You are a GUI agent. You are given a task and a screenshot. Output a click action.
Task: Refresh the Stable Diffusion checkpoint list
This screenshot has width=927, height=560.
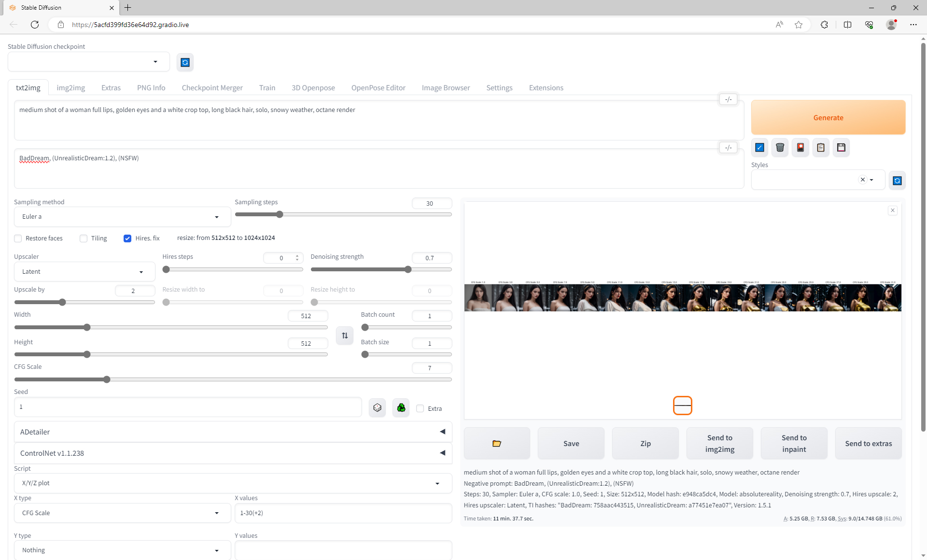(x=185, y=62)
